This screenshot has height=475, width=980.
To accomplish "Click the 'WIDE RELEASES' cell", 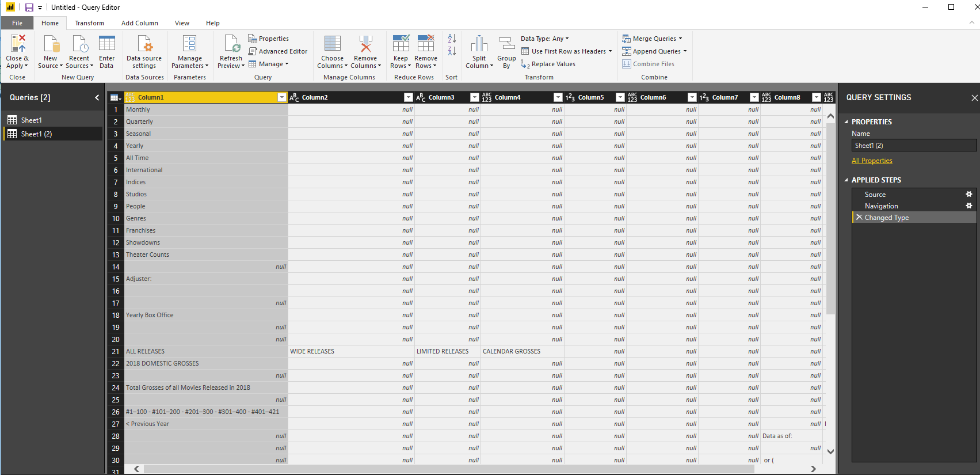I will click(351, 351).
